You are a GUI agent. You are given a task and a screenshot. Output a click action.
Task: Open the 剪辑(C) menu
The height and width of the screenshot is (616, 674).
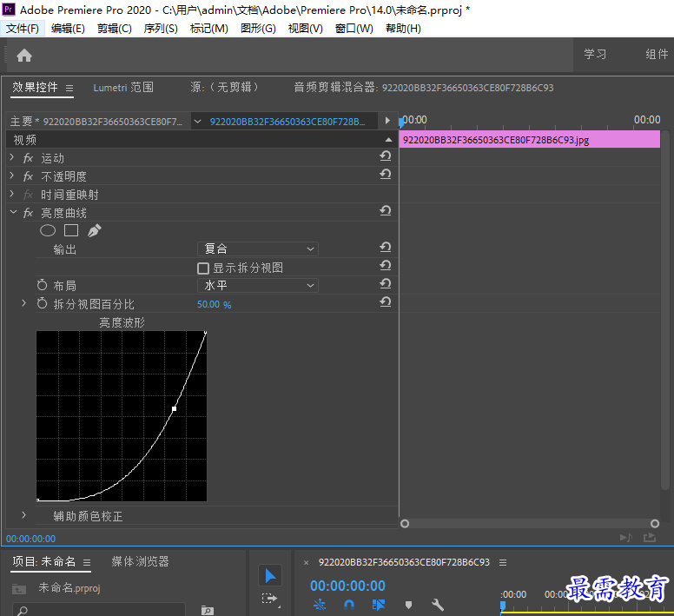tap(115, 29)
